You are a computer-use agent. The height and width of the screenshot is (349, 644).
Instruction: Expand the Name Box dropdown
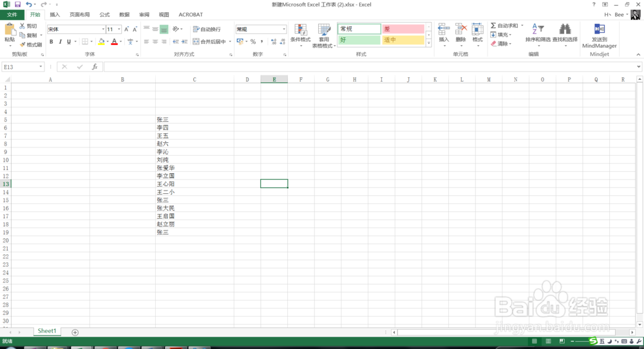point(41,67)
